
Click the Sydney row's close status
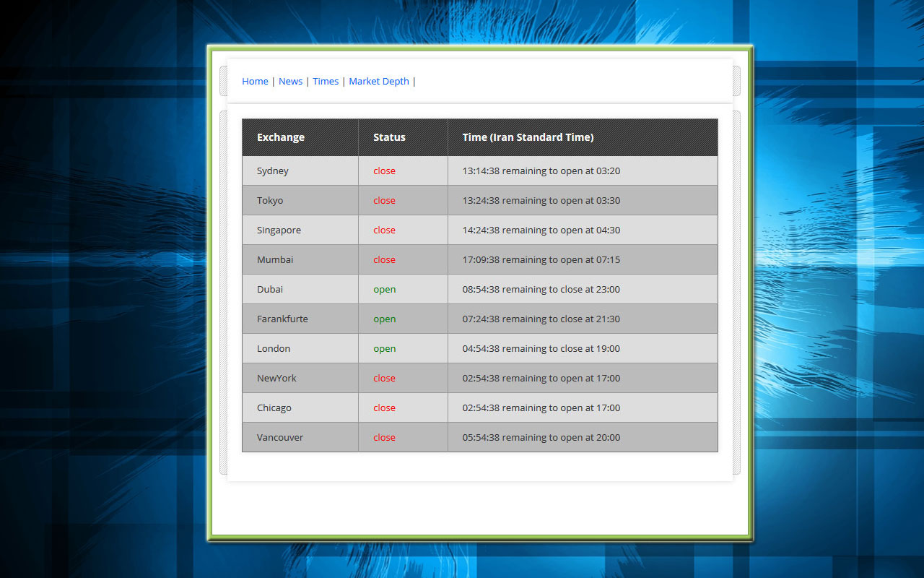pos(384,171)
